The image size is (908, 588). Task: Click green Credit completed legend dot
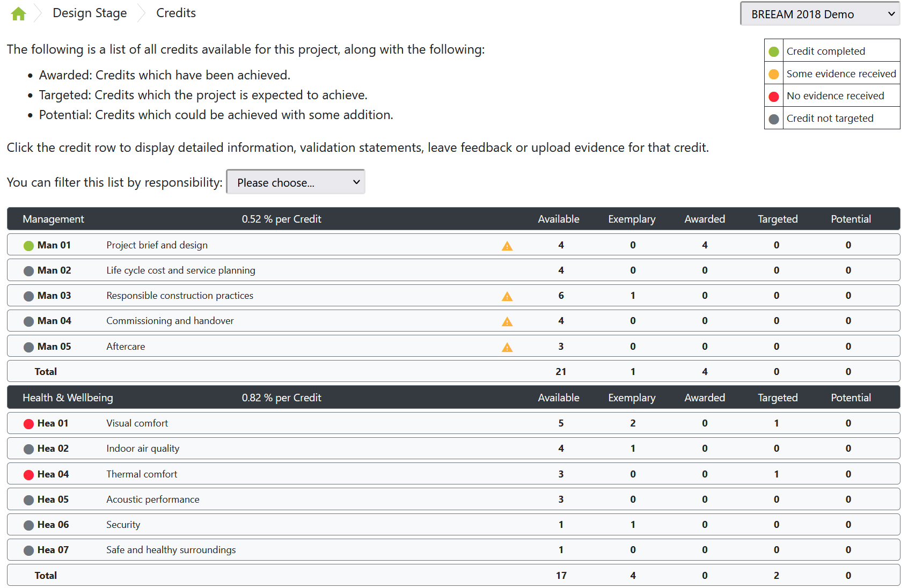[x=774, y=52]
